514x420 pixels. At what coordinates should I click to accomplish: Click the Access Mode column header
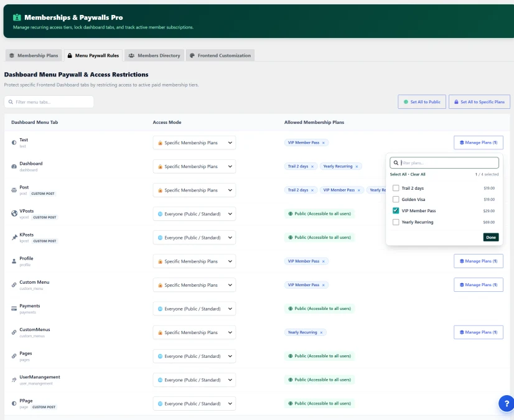click(167, 123)
